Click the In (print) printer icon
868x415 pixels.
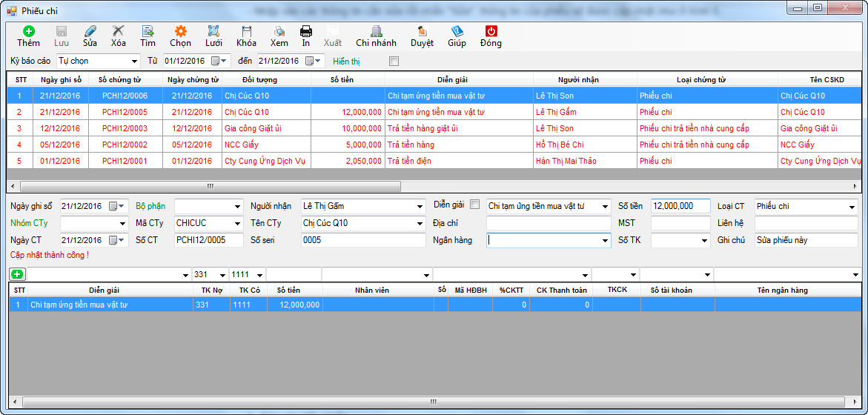point(306,32)
